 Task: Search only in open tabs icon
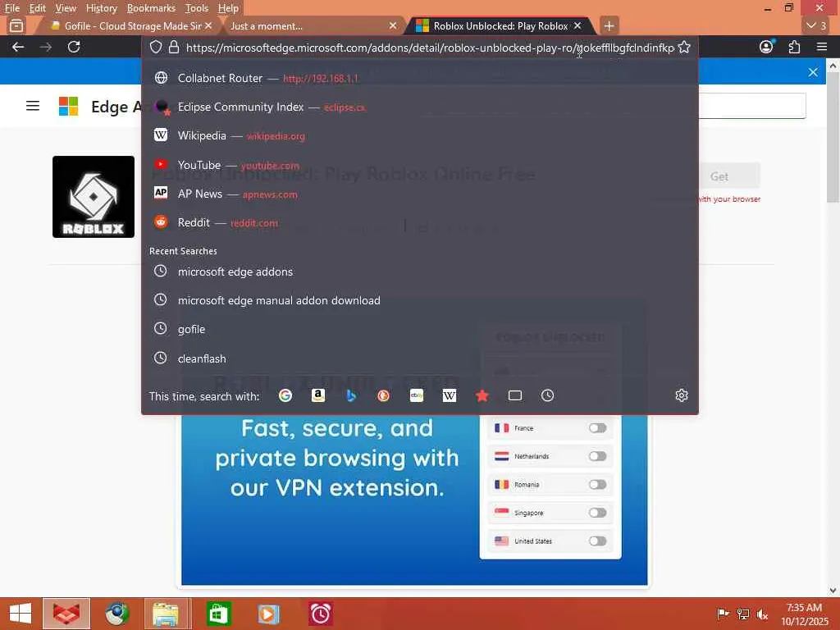pos(515,396)
